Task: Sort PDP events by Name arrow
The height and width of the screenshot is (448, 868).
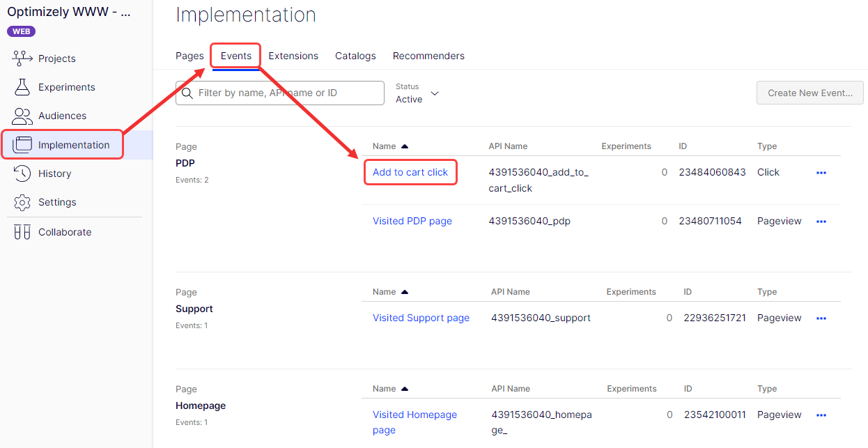Action: pos(405,146)
